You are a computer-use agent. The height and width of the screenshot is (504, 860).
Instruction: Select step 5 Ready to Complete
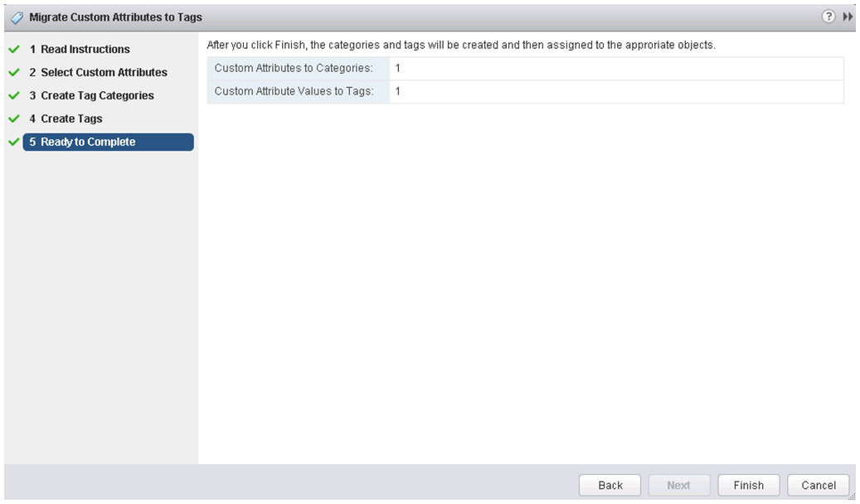(108, 142)
